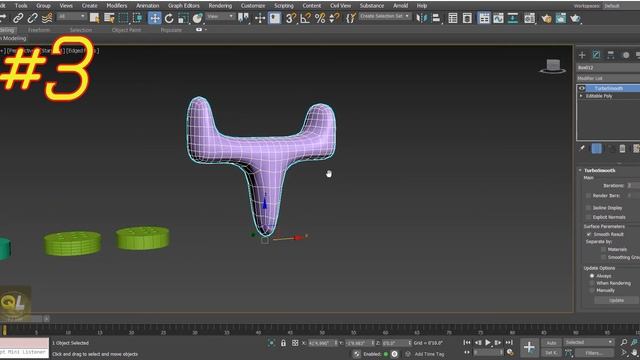
Task: Select the Always update radio button
Action: [592, 276]
